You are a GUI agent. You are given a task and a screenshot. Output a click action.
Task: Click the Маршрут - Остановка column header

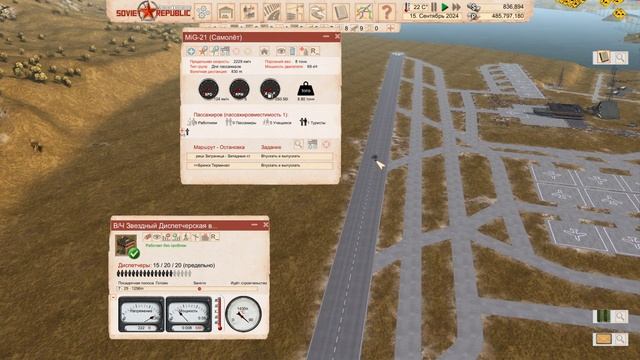219,147
